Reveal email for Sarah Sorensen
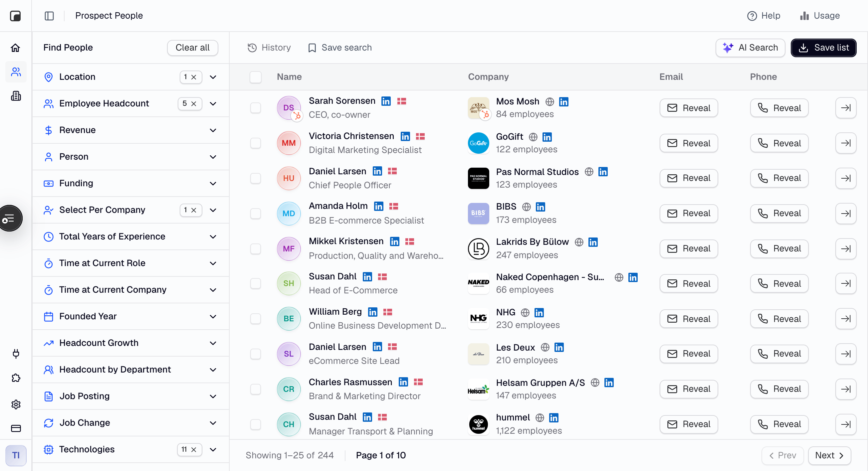 coord(689,108)
